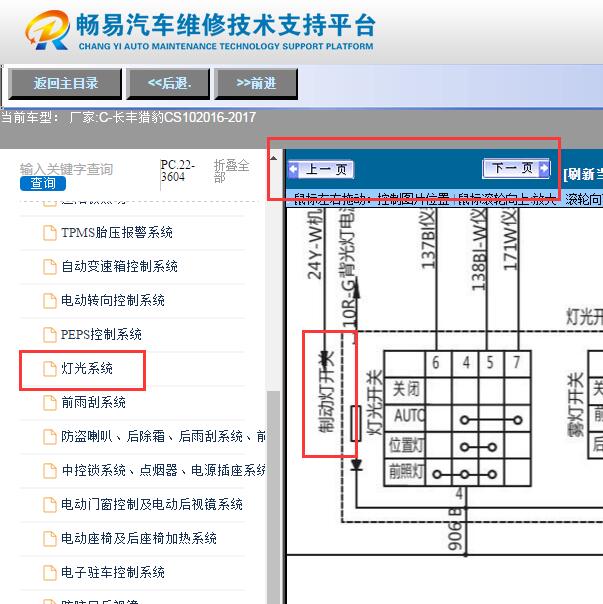
Task: Open 前雨刮系统 entry
Action: [93, 402]
